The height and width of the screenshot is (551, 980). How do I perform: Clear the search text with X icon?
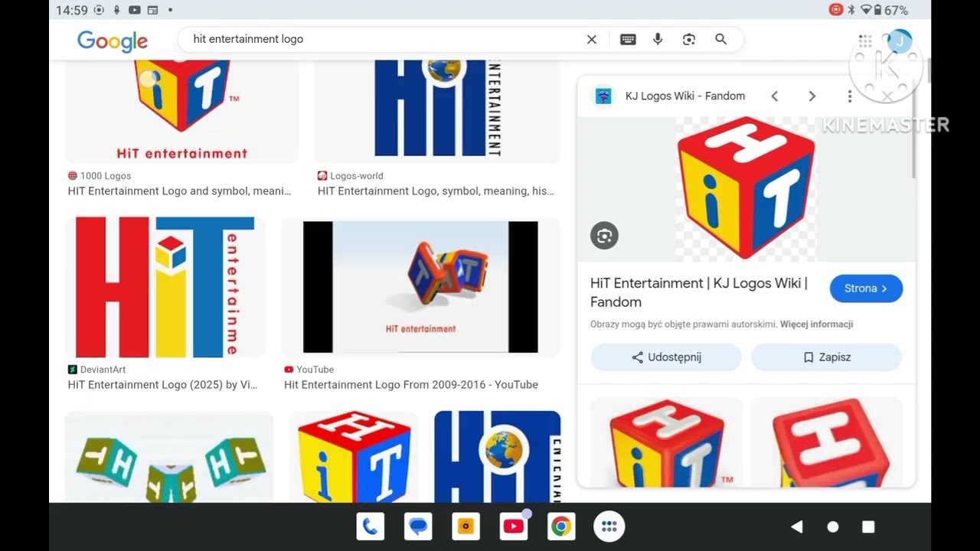coord(591,40)
